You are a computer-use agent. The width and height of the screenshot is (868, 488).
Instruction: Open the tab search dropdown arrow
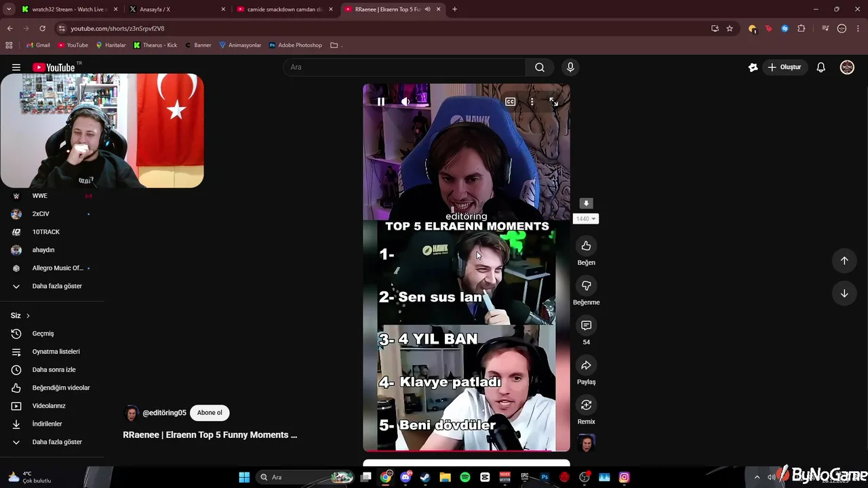point(9,9)
